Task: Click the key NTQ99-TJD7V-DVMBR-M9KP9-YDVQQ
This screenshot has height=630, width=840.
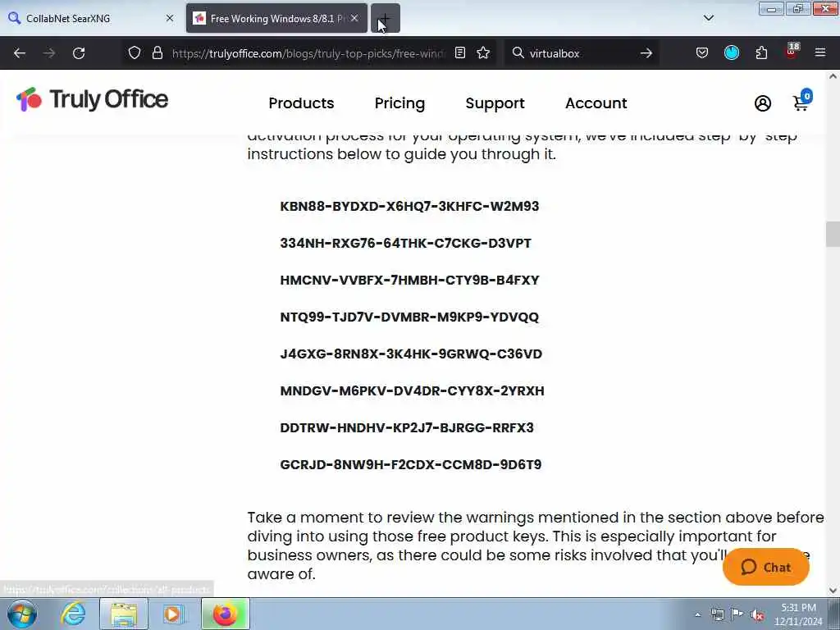Action: 409,317
